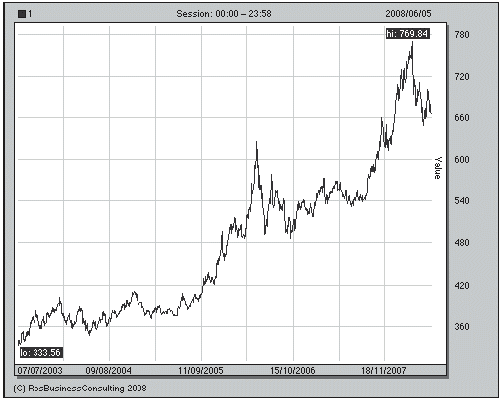Screen dimensions: 501x400
Task: Select the hi: 769.84 peak label
Action: click(408, 34)
